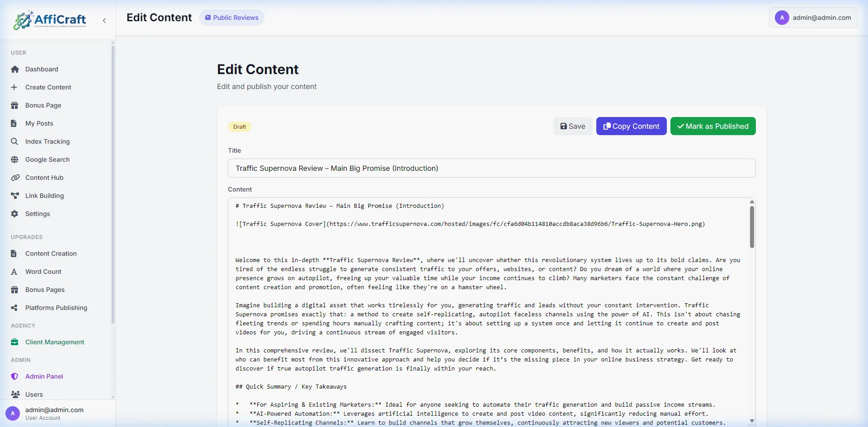The image size is (868, 427).
Task: Select the Dashboard icon in the sidebar
Action: tap(15, 69)
